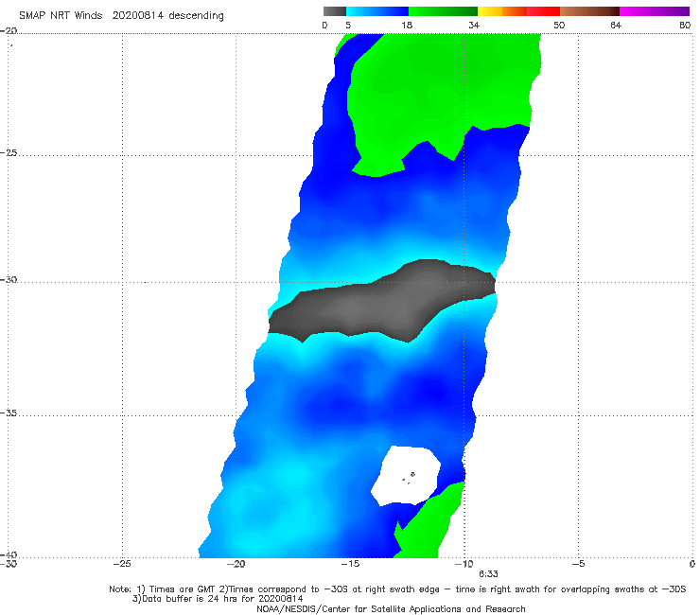The image size is (700, 615).
Task: Click the gray segment of the color bar
Action: (x=335, y=11)
